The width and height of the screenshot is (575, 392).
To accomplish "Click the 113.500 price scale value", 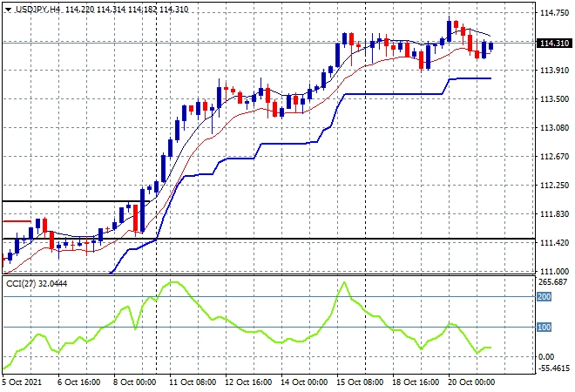I will (554, 99).
